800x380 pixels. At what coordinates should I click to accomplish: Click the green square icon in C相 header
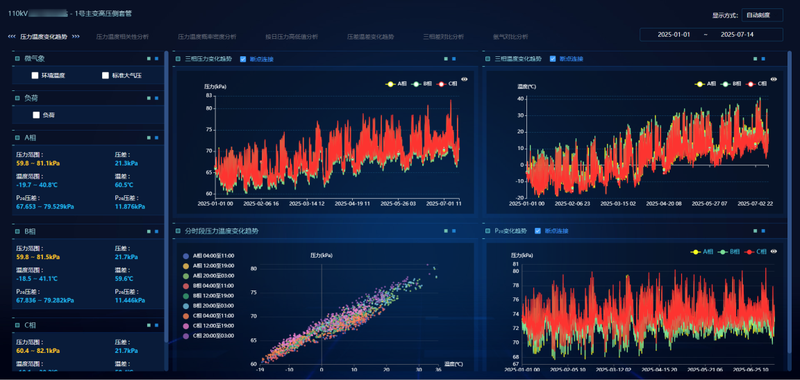click(148, 324)
